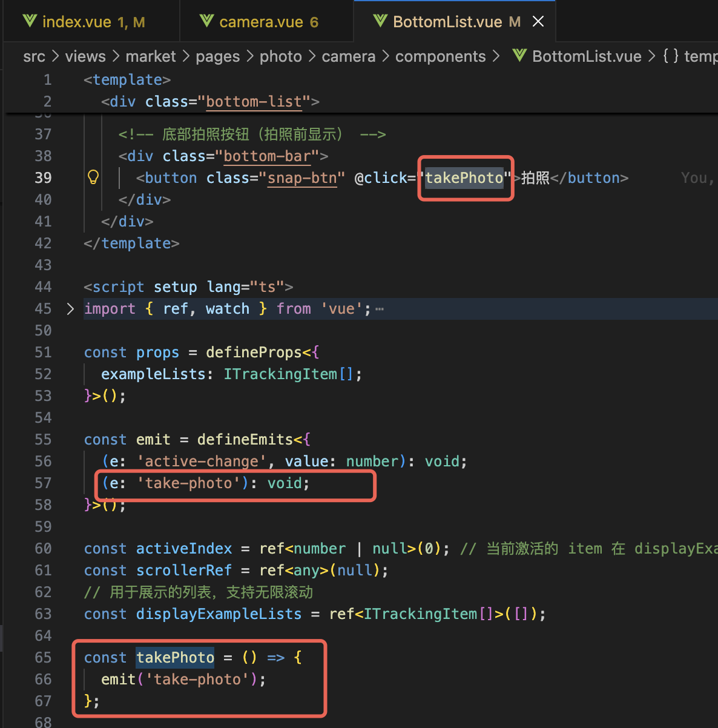The image size is (718, 728).
Task: Click the Vue icon on BottomList.vue tab
Action: [380, 22]
